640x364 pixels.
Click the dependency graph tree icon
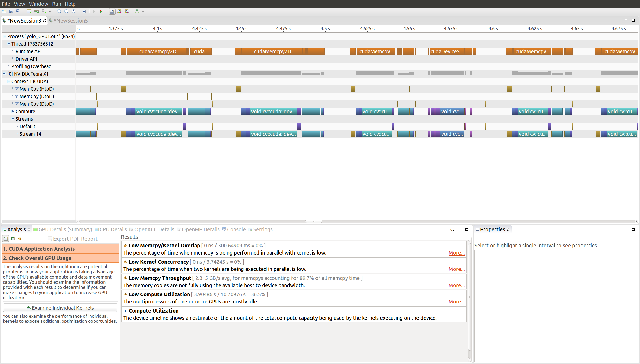point(137,11)
